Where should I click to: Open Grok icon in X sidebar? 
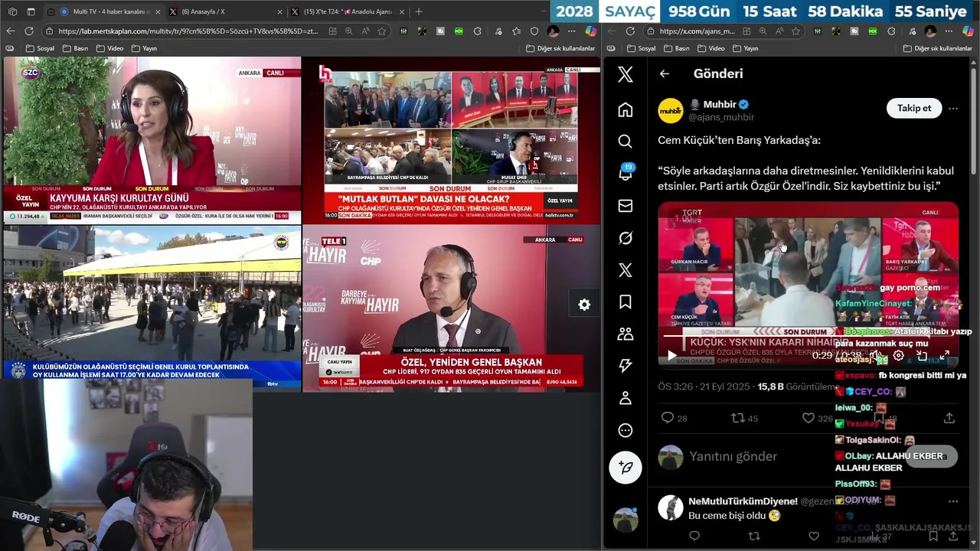tap(626, 238)
